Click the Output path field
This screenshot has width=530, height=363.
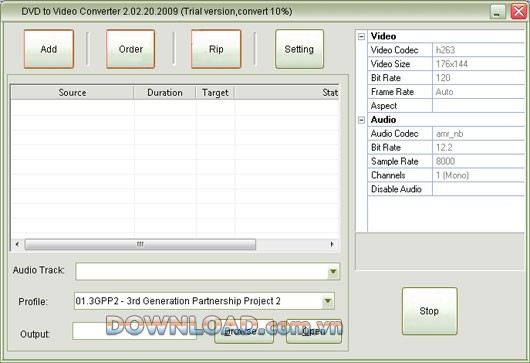pos(135,331)
